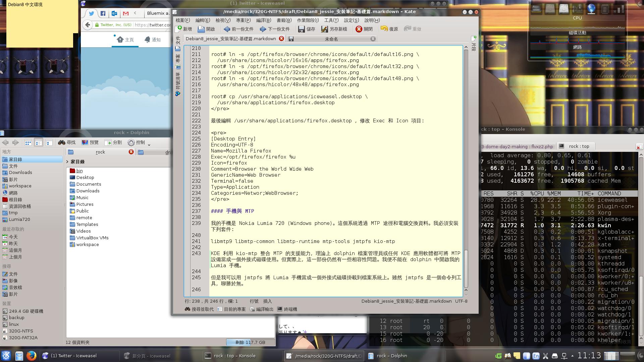Image resolution: width=644 pixels, height=362 pixels.
Task: Click the Redo button in Kate toolbar
Action: pos(413,29)
